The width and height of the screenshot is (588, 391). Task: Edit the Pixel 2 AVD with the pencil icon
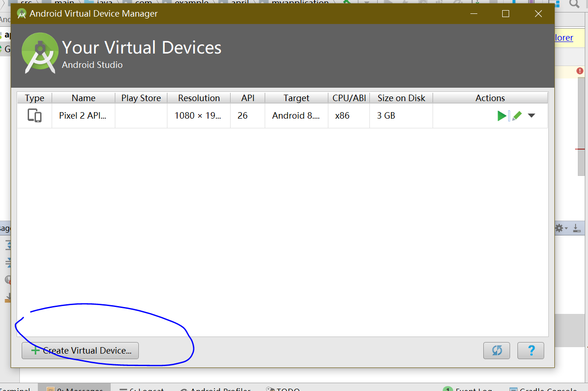517,116
